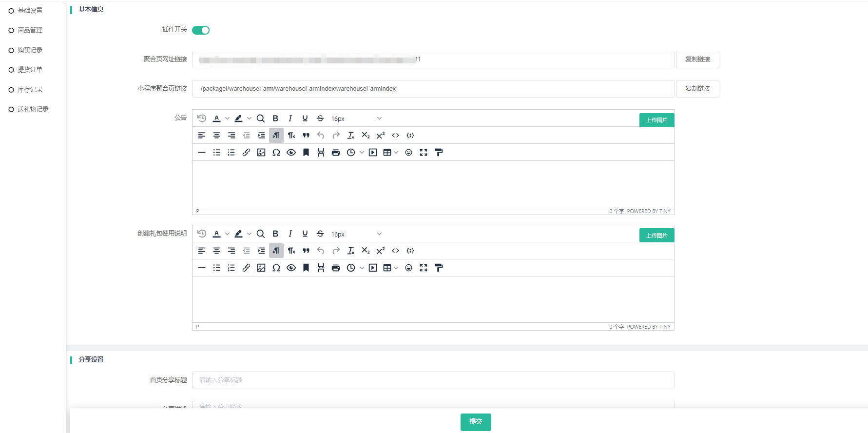Apply superscript in 创建礼包使用说明 editor
The image size is (868, 433).
(x=381, y=251)
